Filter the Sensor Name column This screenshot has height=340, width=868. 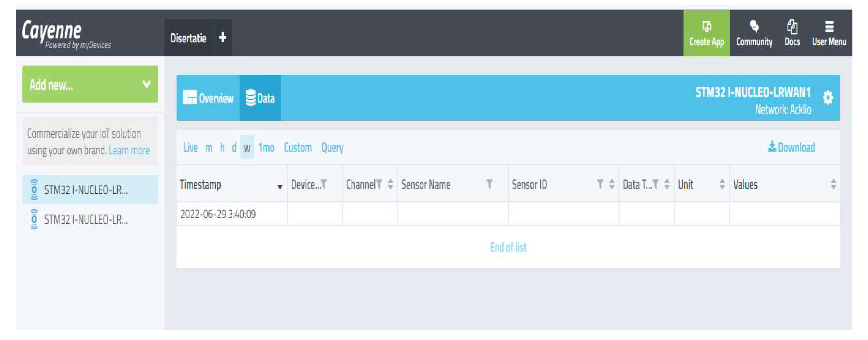point(489,184)
